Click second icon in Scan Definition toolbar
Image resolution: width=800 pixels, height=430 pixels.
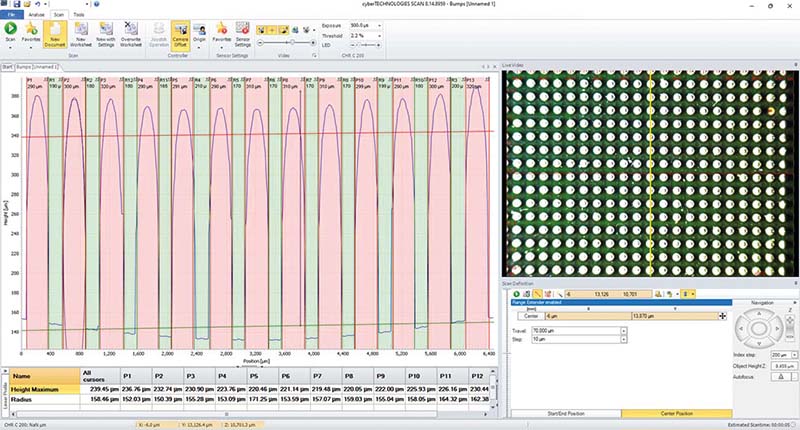pos(527,294)
